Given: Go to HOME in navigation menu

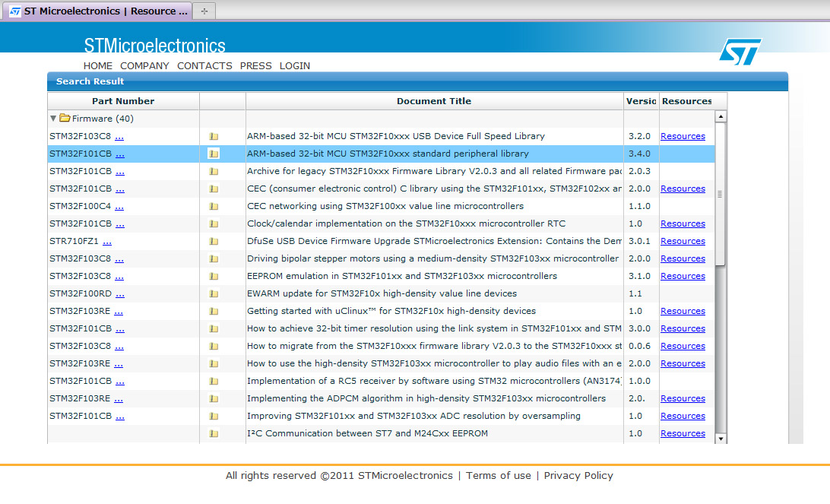Looking at the screenshot, I should tap(98, 65).
